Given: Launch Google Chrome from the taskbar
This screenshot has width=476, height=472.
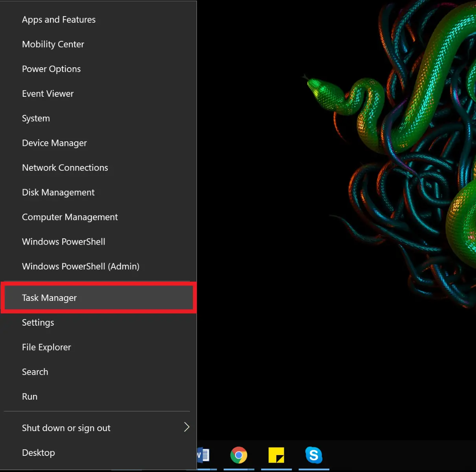Looking at the screenshot, I should [239, 455].
